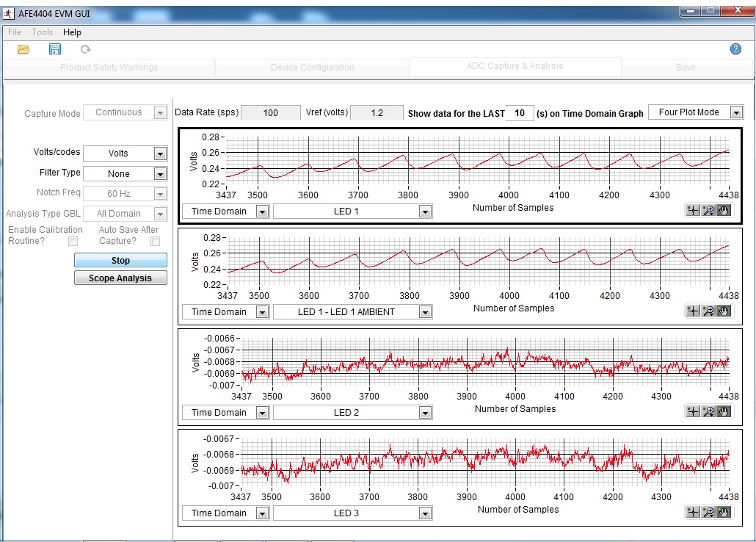Open the blue help question icon
This screenshot has height=542, width=756.
click(735, 48)
